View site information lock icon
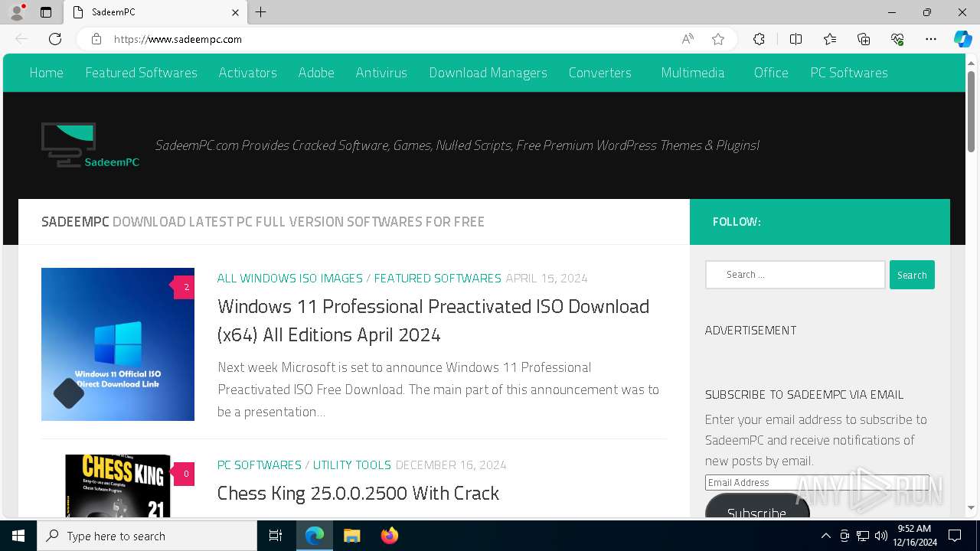The width and height of the screenshot is (980, 551). click(96, 39)
